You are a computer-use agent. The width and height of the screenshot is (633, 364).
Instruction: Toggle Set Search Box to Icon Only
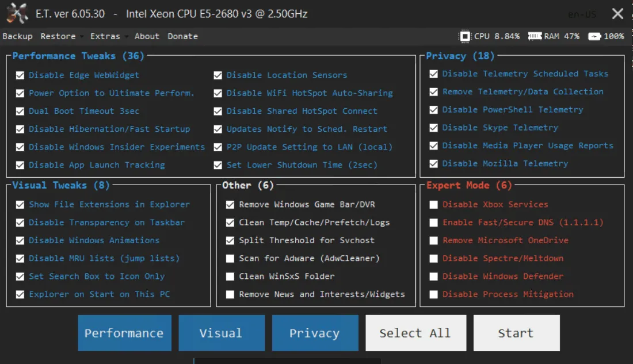(20, 277)
